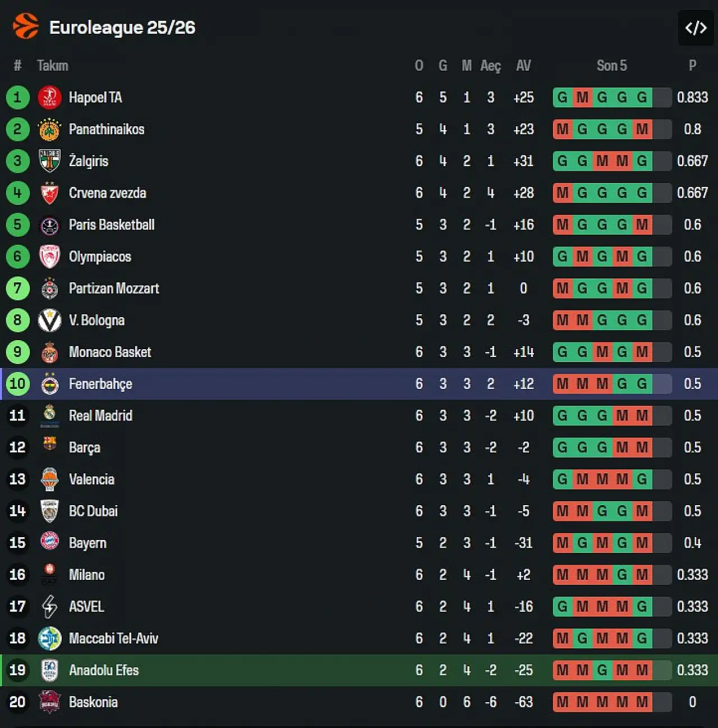The height and width of the screenshot is (728, 718).
Task: Click the Son 5 column header
Action: [611, 66]
